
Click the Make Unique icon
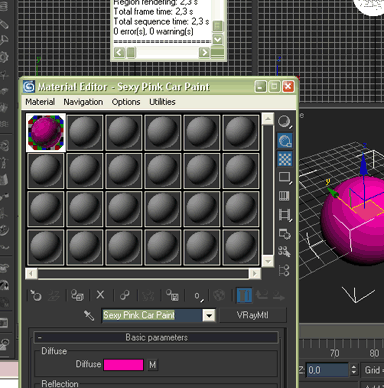pyautogui.click(x=148, y=295)
